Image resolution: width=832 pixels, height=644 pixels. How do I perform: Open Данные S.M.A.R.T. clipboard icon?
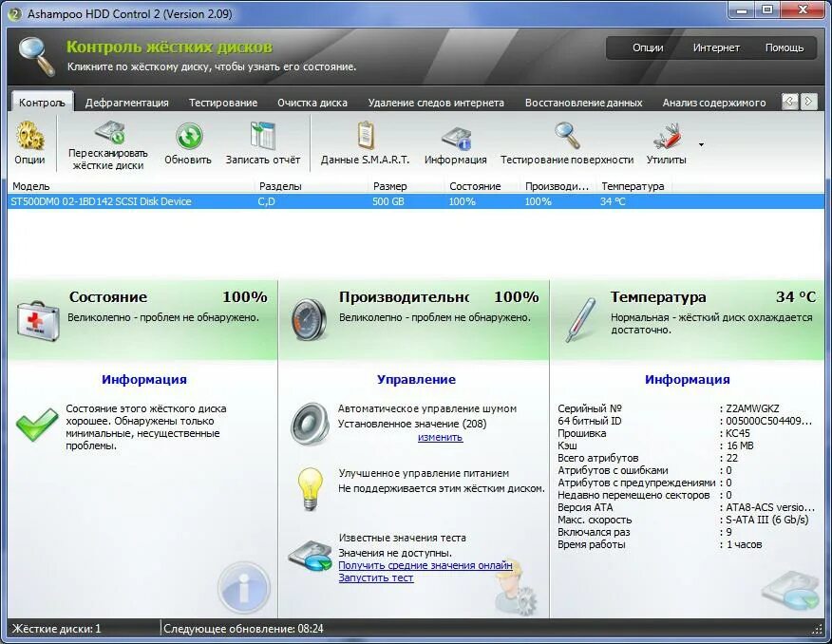tap(366, 136)
